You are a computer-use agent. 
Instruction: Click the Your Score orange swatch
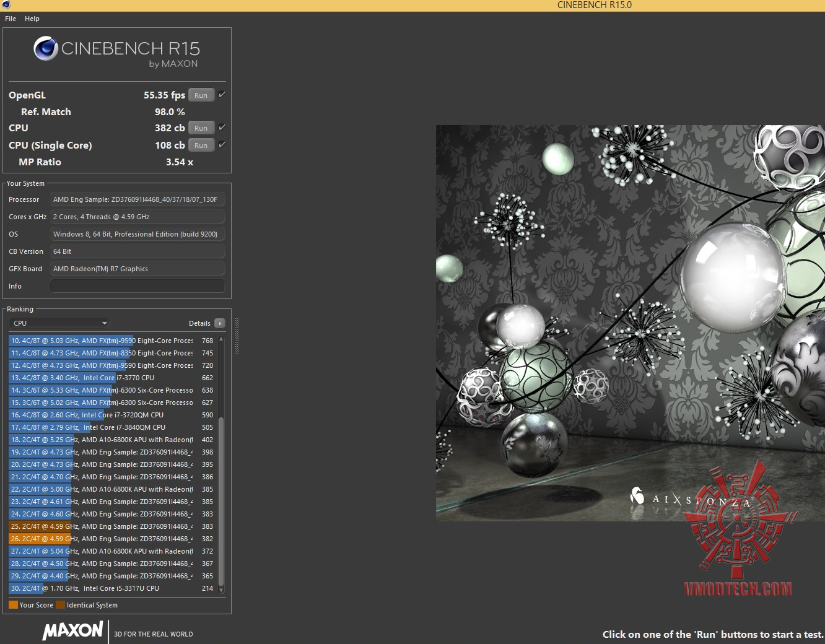pos(13,605)
